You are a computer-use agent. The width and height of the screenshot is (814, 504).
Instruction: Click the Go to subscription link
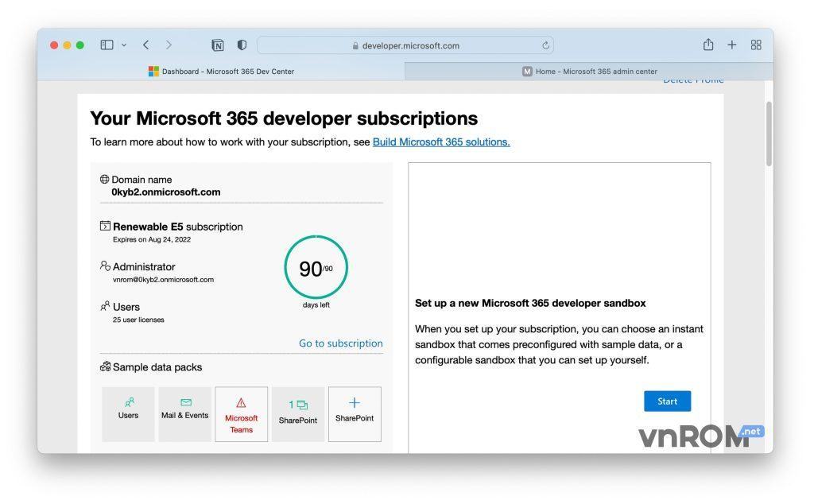[x=340, y=343]
